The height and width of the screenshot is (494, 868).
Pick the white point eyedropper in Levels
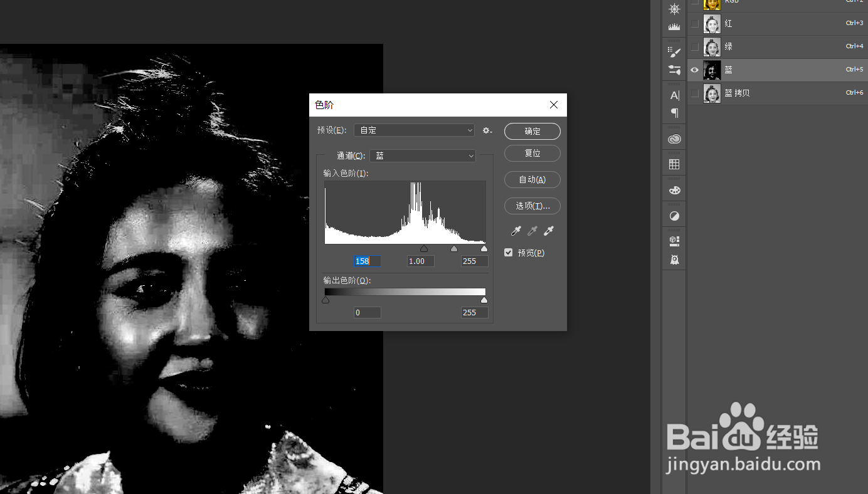[x=549, y=231]
